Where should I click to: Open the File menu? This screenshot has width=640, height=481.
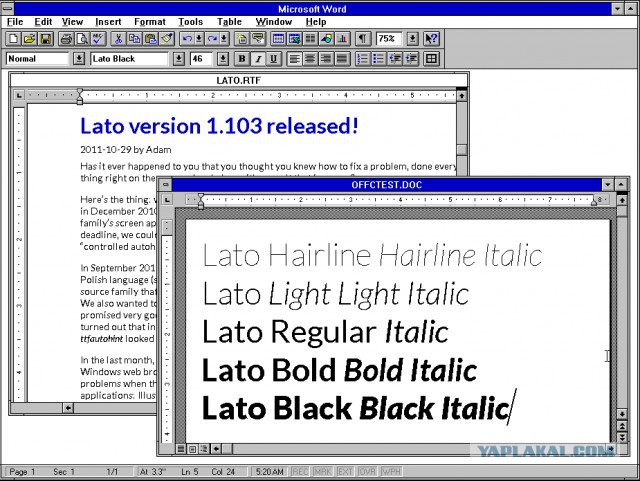tap(15, 22)
